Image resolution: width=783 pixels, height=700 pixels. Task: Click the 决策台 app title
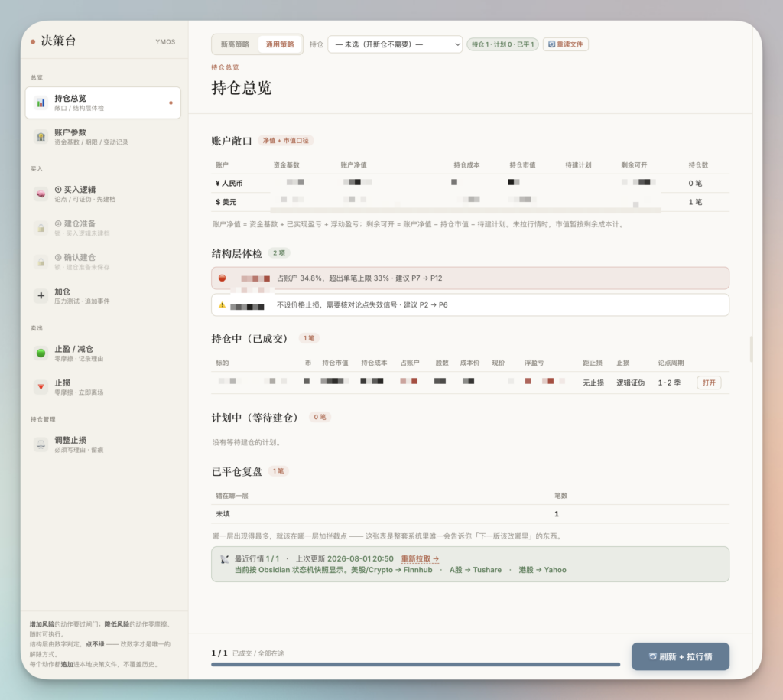pos(58,41)
